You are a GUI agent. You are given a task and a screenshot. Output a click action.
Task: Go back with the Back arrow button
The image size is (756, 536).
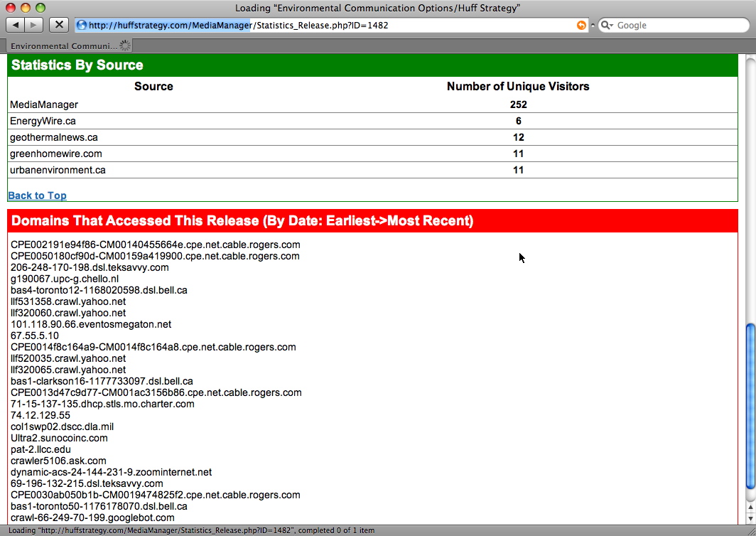tap(16, 25)
